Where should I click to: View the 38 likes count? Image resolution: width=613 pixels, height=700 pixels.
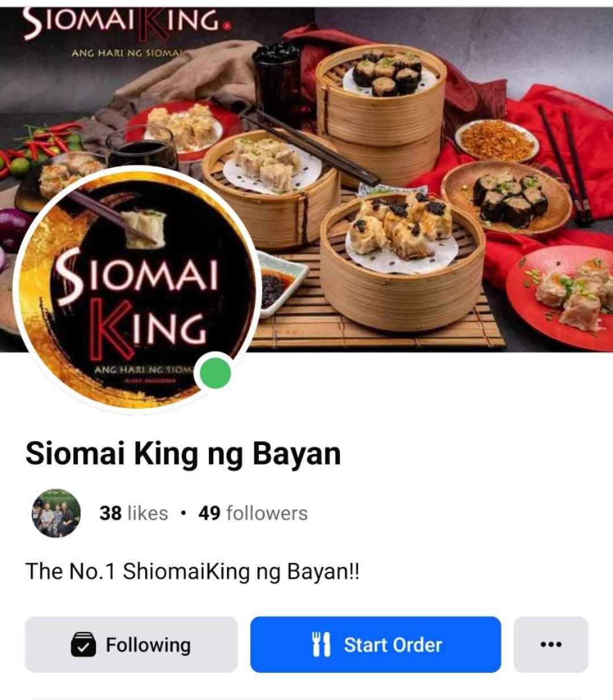coord(134,513)
